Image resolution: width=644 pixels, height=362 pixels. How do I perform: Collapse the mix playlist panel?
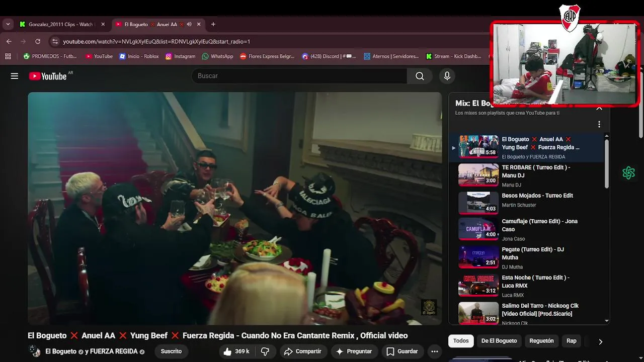[599, 108]
